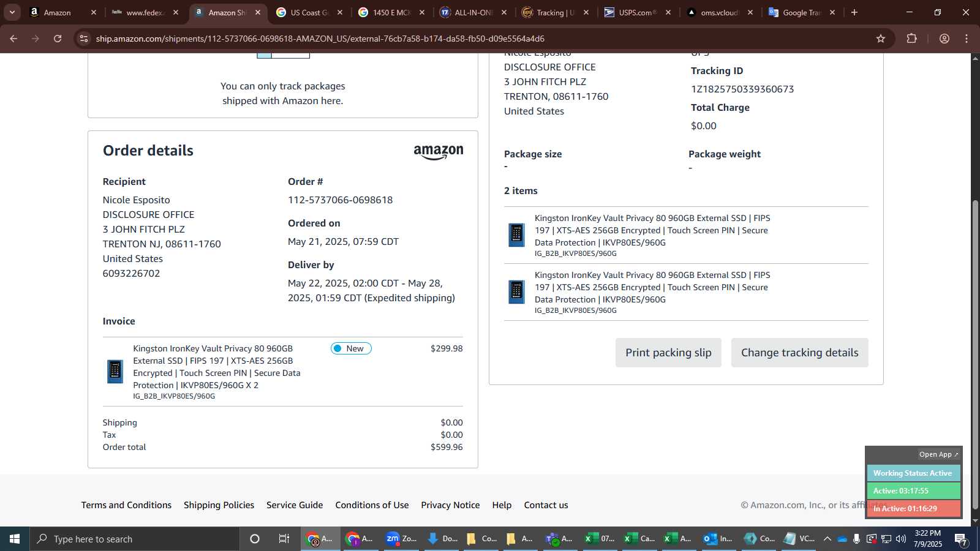This screenshot has height=551, width=980.
Task: Open the microphone tray icon
Action: (856, 539)
